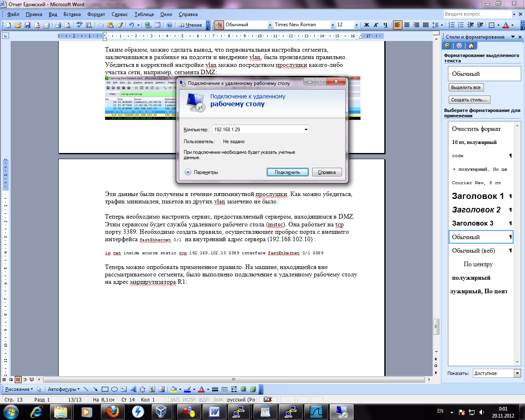Toggle Align Left paragraph alignment

pyautogui.click(x=397, y=25)
